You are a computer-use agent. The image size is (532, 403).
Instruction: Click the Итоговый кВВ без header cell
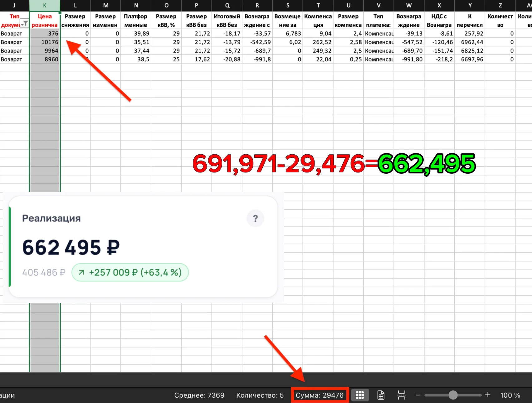coord(227,21)
